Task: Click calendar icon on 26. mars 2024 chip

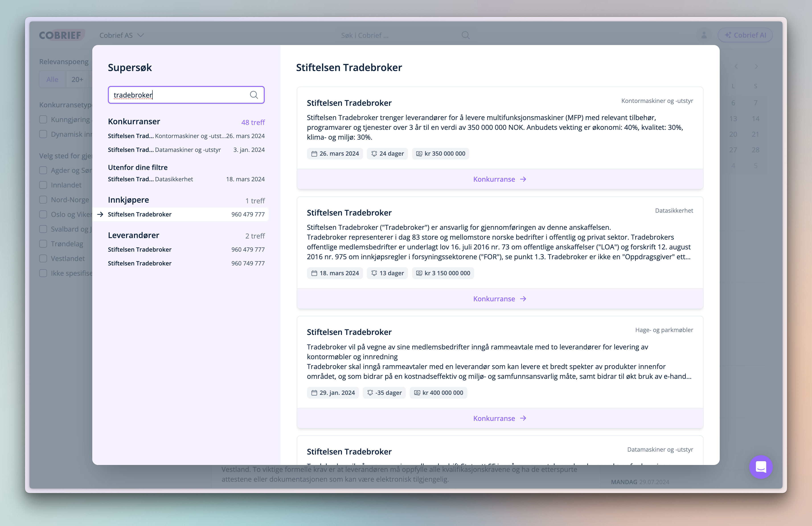Action: click(x=314, y=154)
